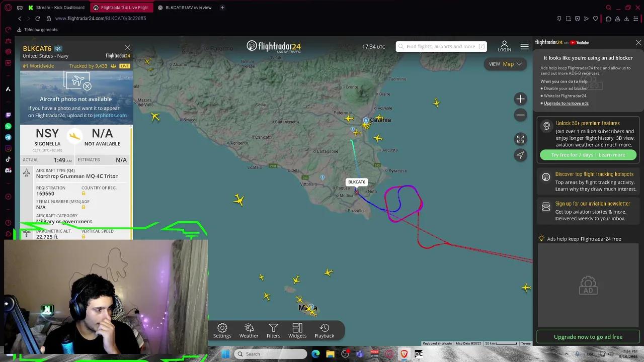Open Twitch in the browser sidebar
The image size is (644, 362).
coord(8,115)
